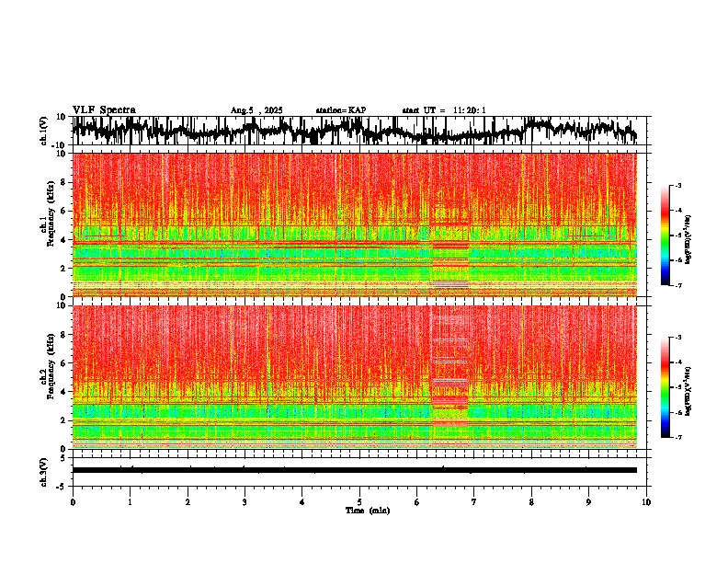728x563 pixels.
Task: Click the "ch.3(V)" axis label
Action: tap(44, 472)
